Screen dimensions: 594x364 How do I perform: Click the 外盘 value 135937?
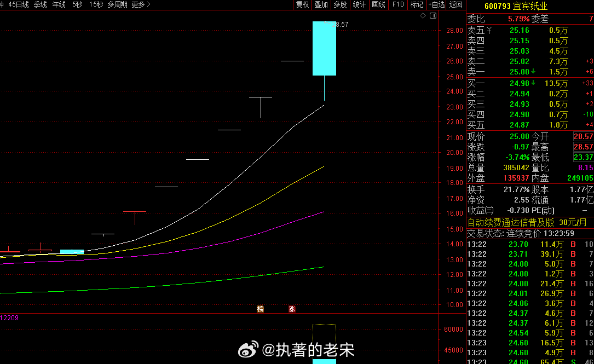(516, 178)
